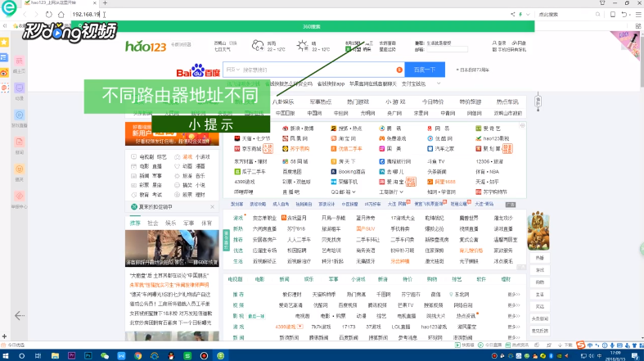Click the share icon in the address bar

[x=512, y=15]
